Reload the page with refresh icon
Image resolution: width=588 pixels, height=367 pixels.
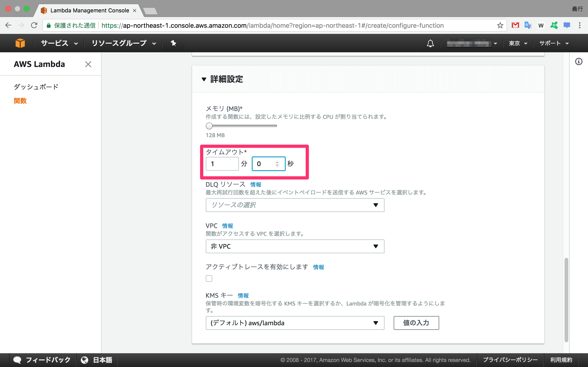click(x=34, y=25)
